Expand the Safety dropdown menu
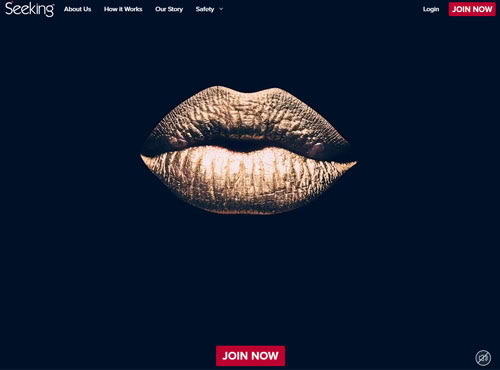Screen dimensions: 500x370 pos(209,9)
